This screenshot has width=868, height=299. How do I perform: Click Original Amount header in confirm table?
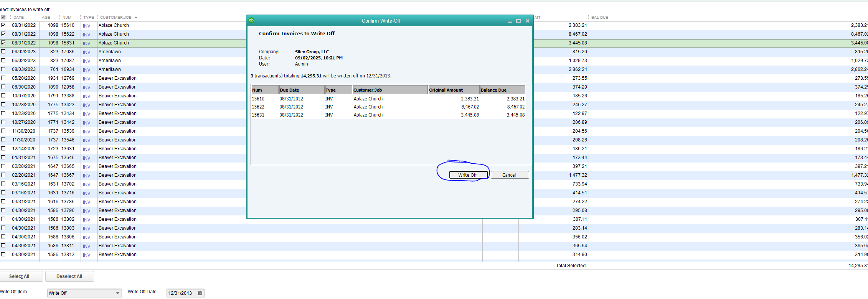[454, 90]
